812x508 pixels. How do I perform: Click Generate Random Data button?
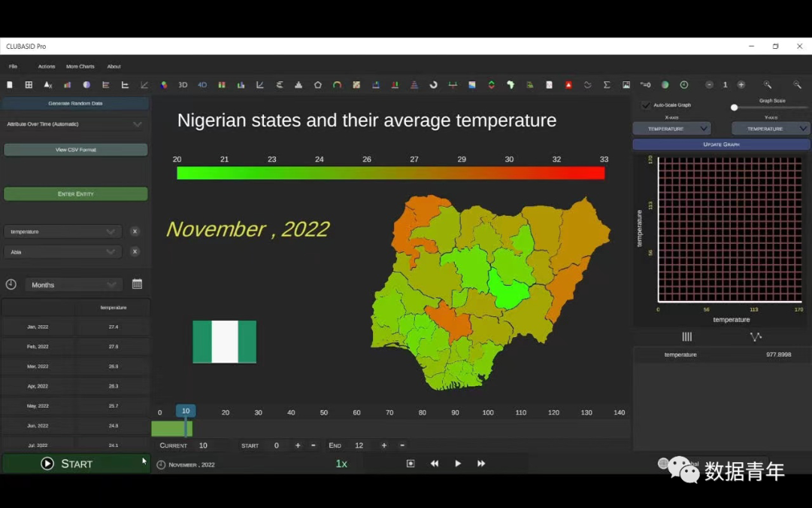[x=76, y=103]
